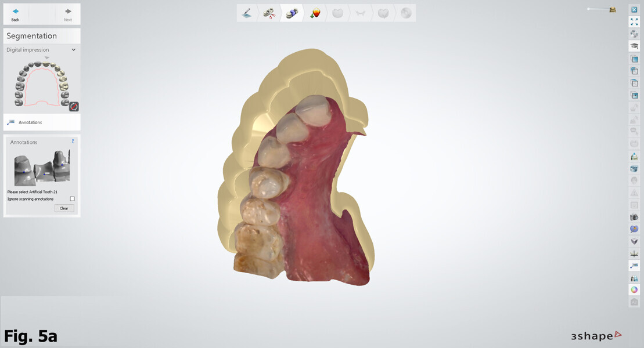
Task: Open the trim scan scissors step
Action: [269, 13]
